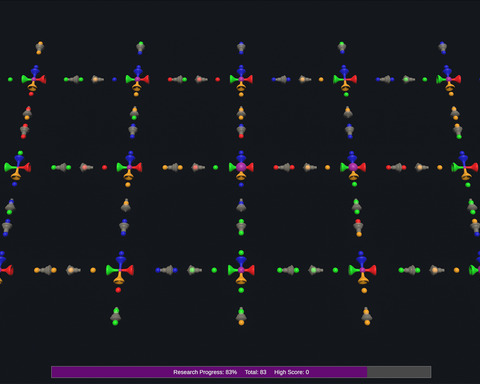The image size is (480, 384).
Task: Click the orange-tipped connector in the middle row
Action: (173, 167)
